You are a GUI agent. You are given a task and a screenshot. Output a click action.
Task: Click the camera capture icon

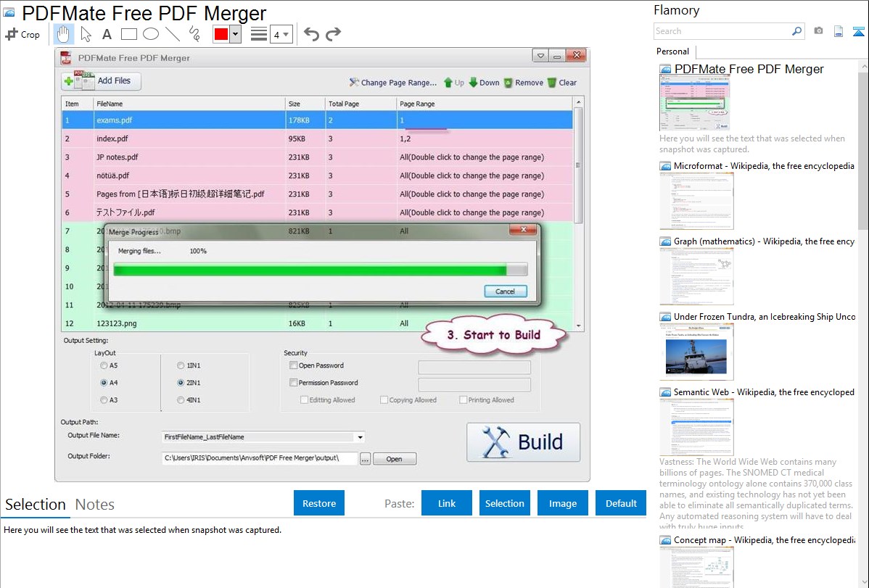click(x=818, y=31)
